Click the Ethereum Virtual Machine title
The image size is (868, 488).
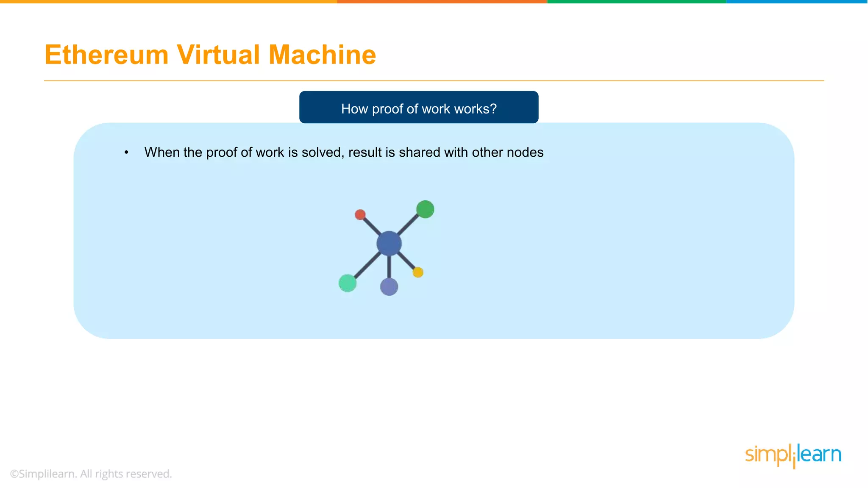[x=210, y=55]
